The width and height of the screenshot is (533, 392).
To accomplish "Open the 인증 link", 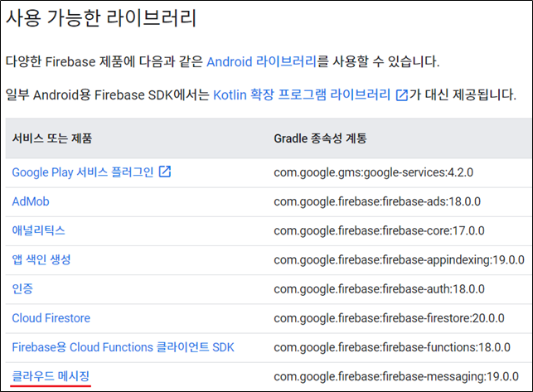I will click(x=22, y=289).
